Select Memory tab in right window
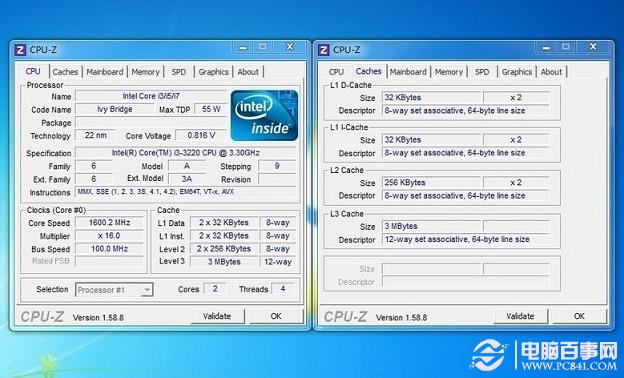 coord(448,72)
